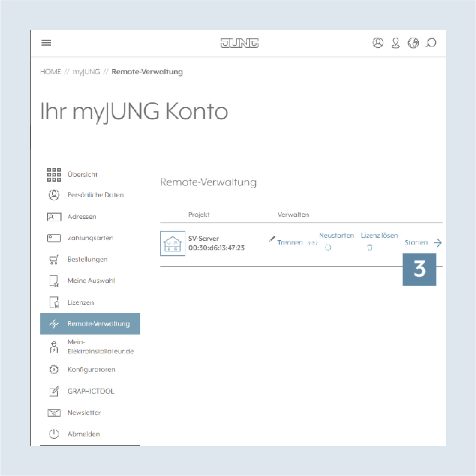
Task: Open Konfiguratoren menu item
Action: point(91,370)
